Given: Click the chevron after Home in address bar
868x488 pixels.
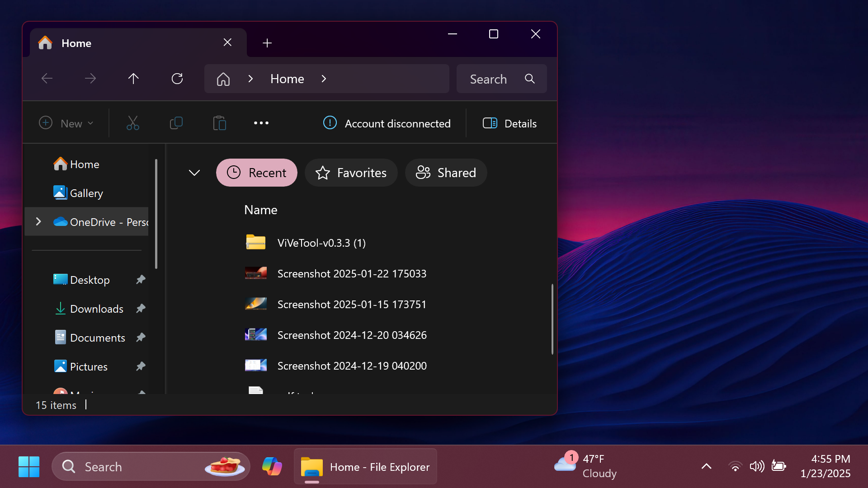Looking at the screenshot, I should 324,79.
